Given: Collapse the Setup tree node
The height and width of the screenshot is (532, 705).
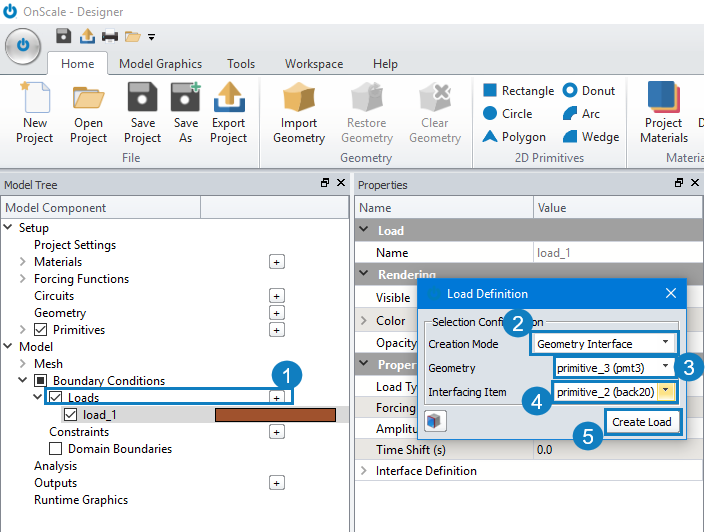Looking at the screenshot, I should point(8,227).
